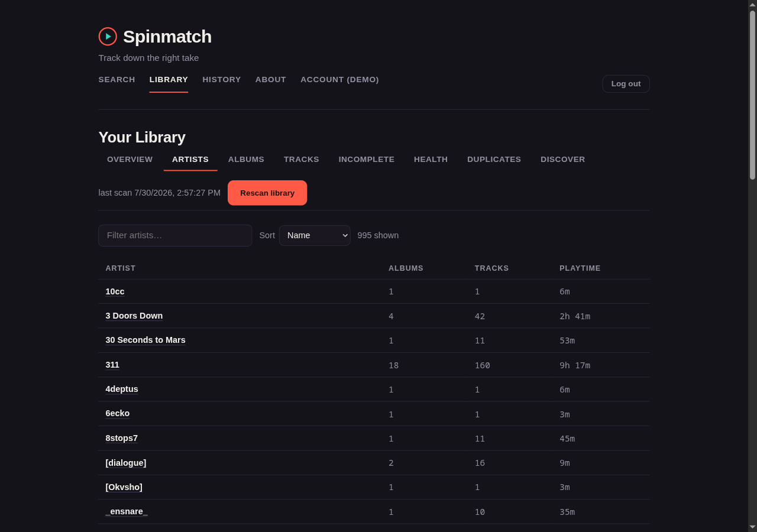Image resolution: width=757 pixels, height=532 pixels.
Task: Click the Rescan library button
Action: [267, 193]
